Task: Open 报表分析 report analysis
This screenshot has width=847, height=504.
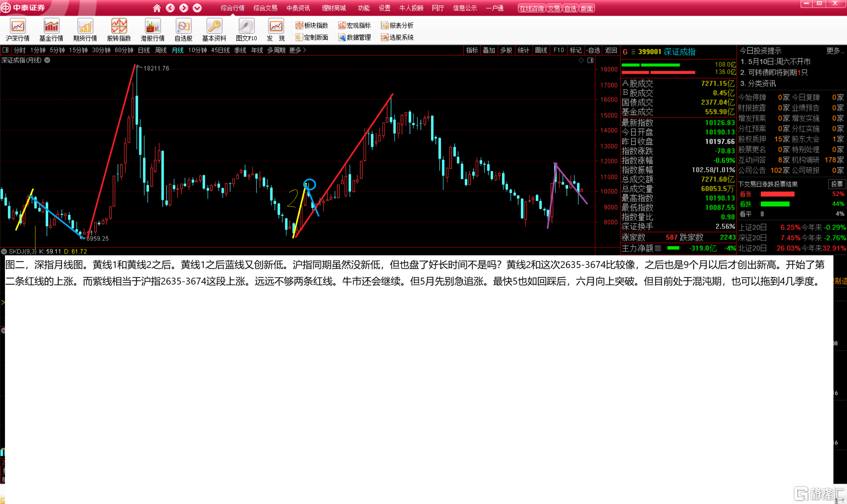Action: pyautogui.click(x=397, y=25)
